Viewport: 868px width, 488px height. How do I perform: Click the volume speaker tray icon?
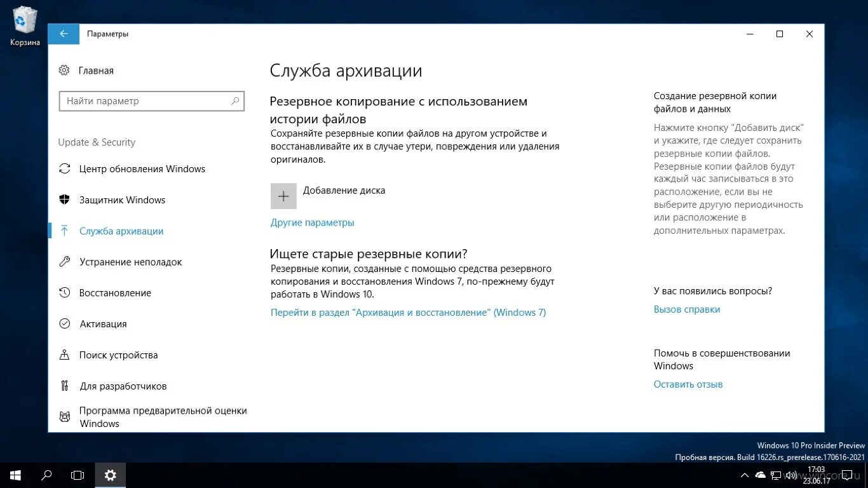point(790,475)
